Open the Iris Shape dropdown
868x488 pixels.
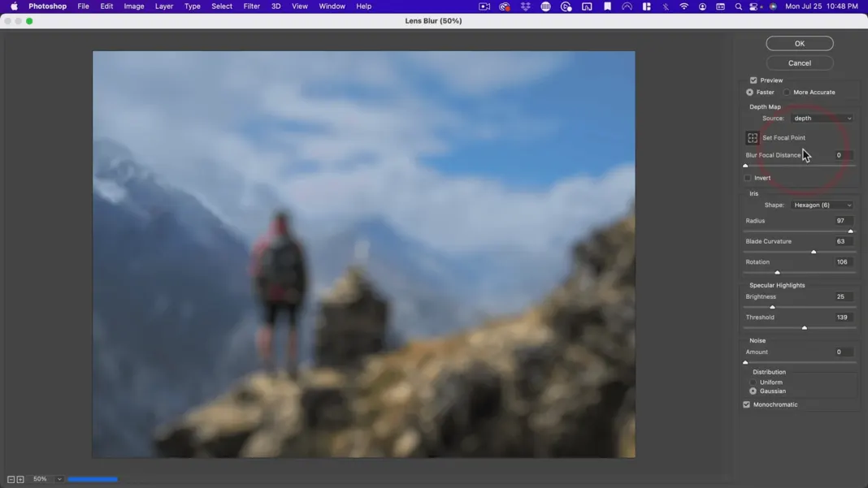pyautogui.click(x=822, y=205)
